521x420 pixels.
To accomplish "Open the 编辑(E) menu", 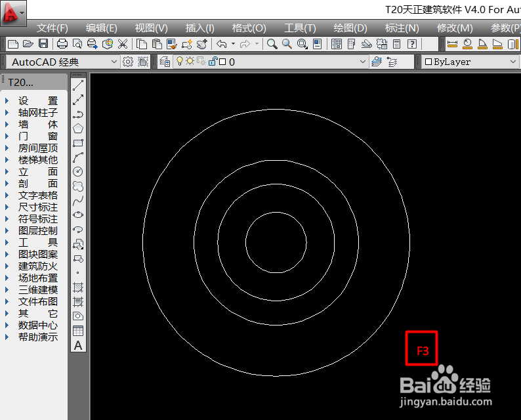I will (101, 28).
